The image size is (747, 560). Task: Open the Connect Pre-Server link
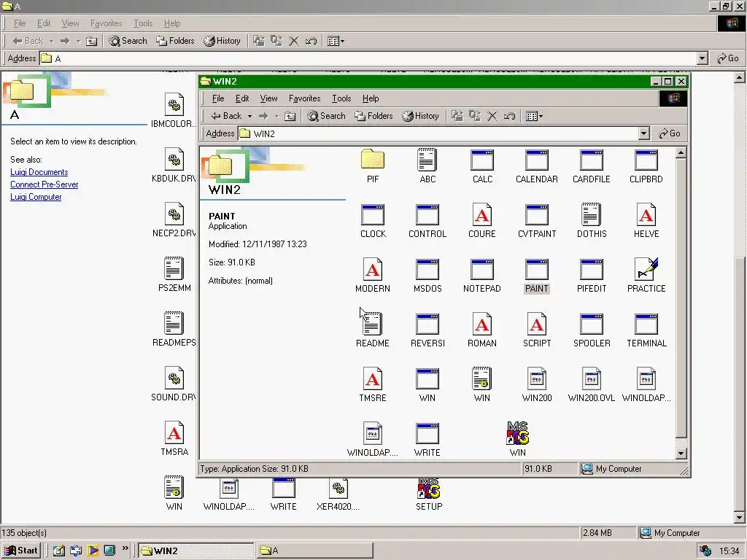click(44, 184)
